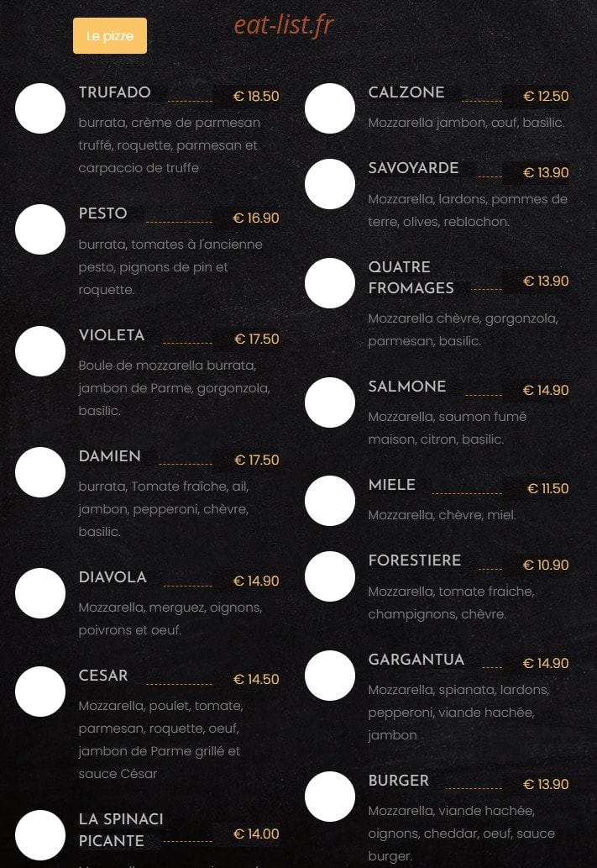Select the Pesto pizza image circle
Screen dimensions: 597x868
point(39,229)
